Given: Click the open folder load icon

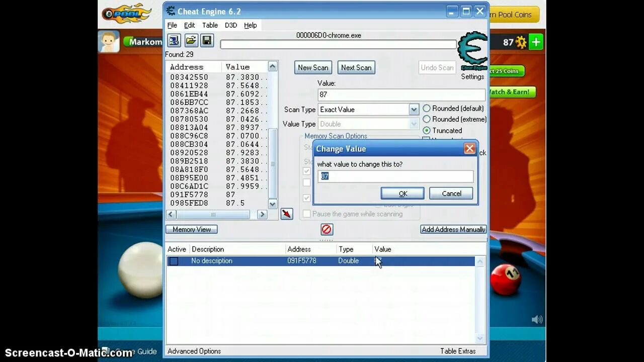Looking at the screenshot, I should point(191,40).
